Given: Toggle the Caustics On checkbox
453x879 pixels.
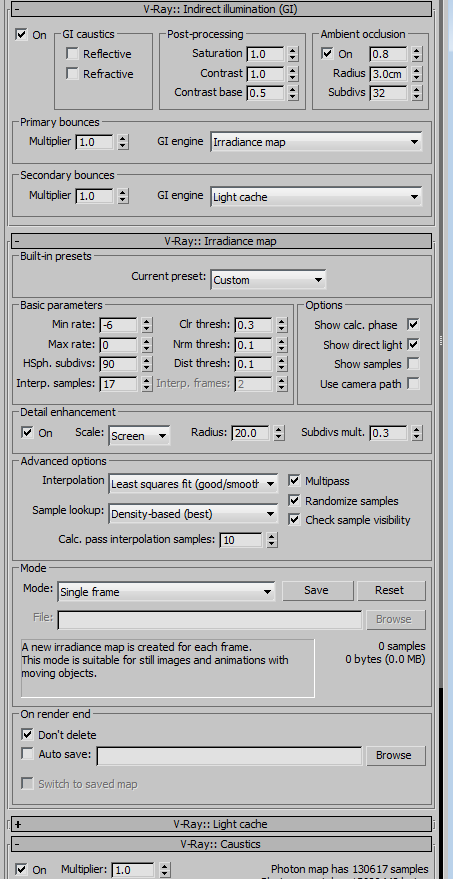Looking at the screenshot, I should (21, 869).
